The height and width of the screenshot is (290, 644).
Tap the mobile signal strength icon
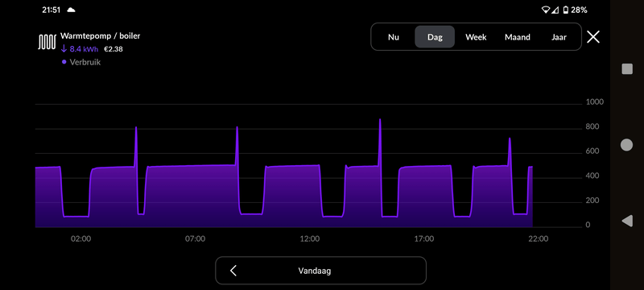pyautogui.click(x=555, y=10)
